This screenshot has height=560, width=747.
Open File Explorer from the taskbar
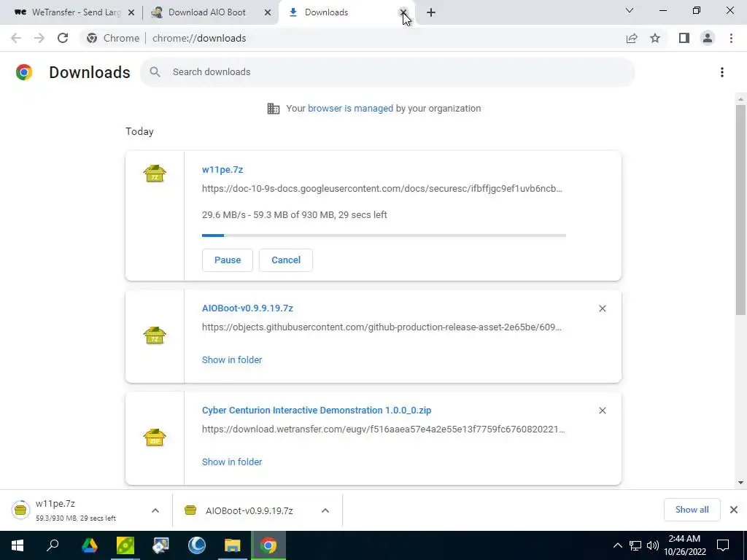(233, 545)
